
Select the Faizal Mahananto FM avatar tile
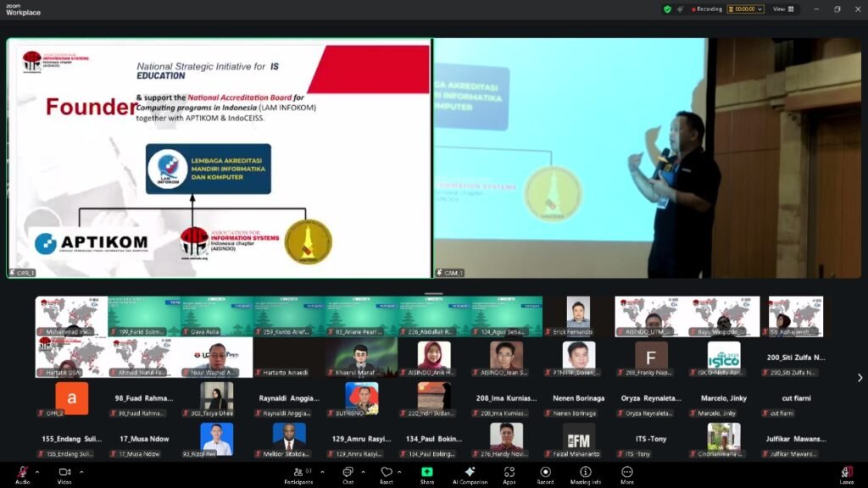coord(578,440)
